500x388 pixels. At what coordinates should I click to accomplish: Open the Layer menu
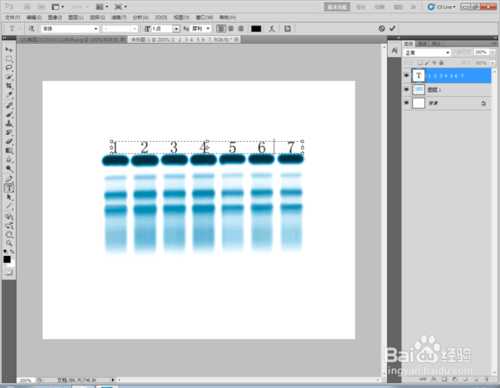[76, 17]
